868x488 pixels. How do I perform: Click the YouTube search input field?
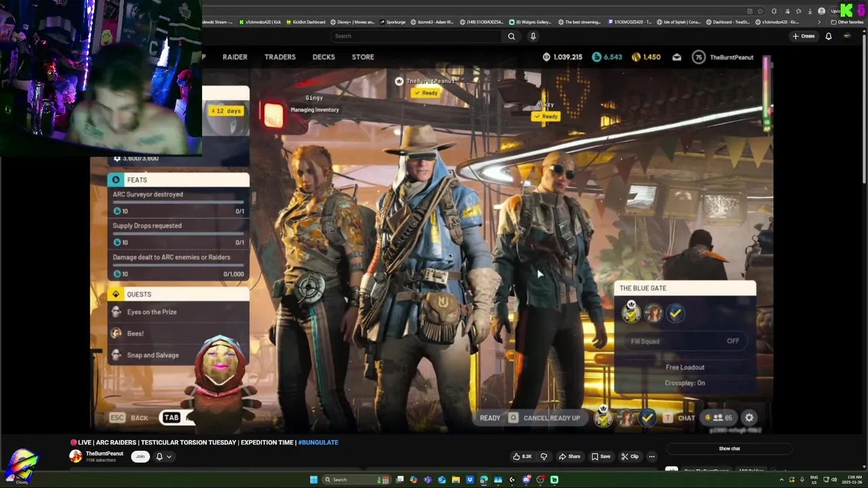pos(415,36)
